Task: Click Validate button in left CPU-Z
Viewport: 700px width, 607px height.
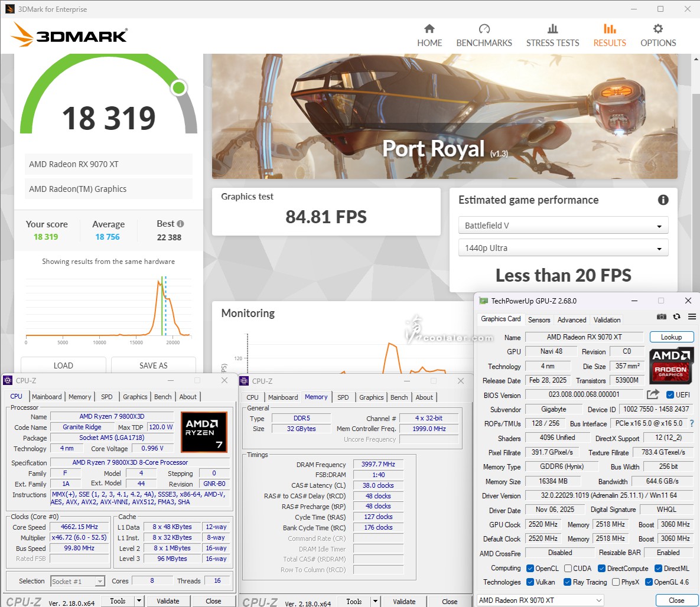Action: 168,601
